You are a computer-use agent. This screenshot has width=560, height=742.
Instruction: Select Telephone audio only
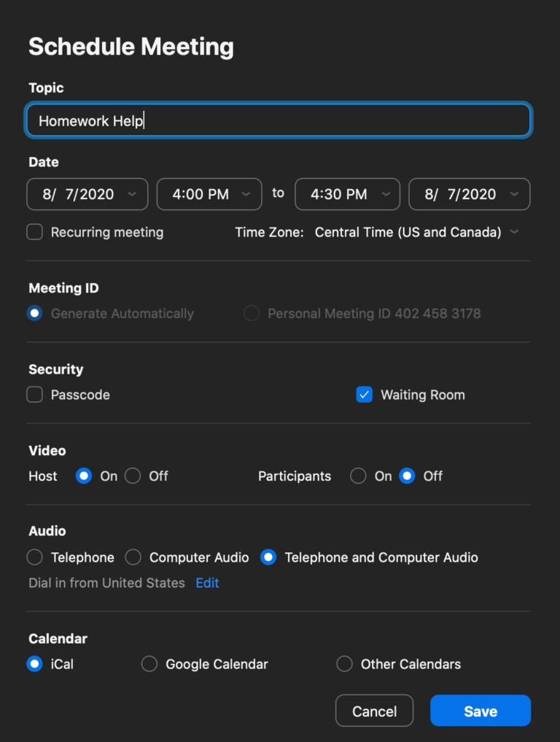point(35,557)
